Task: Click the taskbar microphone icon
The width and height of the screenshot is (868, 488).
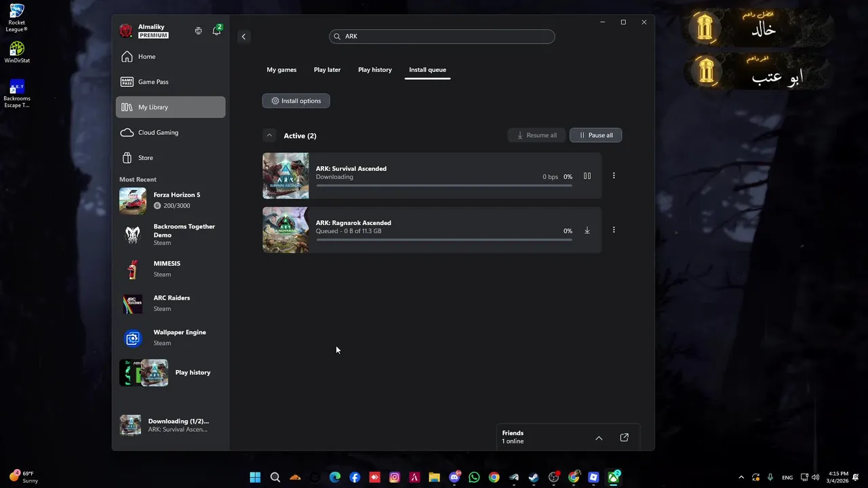Action: 770,477
